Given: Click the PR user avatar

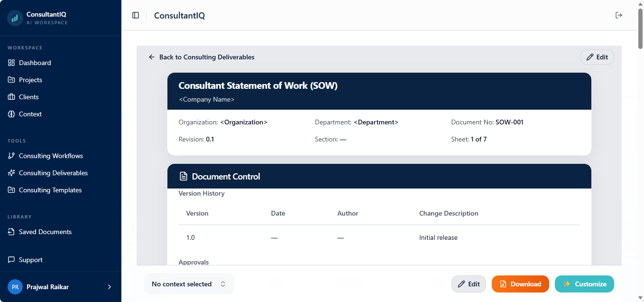Looking at the screenshot, I should point(15,287).
